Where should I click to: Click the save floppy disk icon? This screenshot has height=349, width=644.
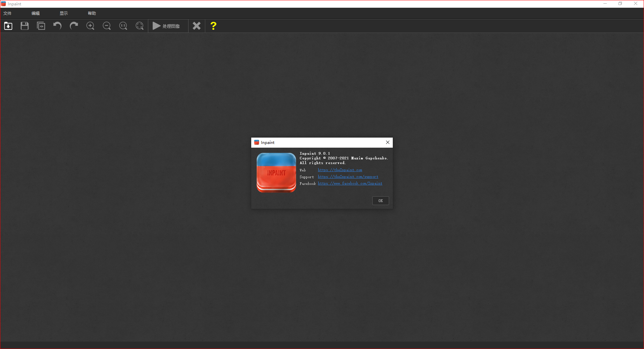(24, 26)
